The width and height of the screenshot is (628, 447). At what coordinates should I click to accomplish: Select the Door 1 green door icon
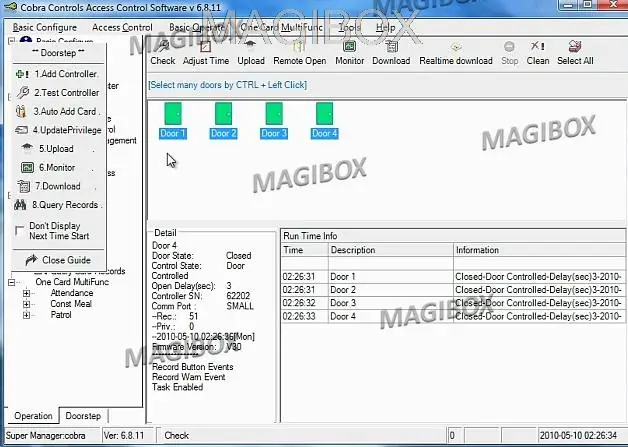coord(173,113)
